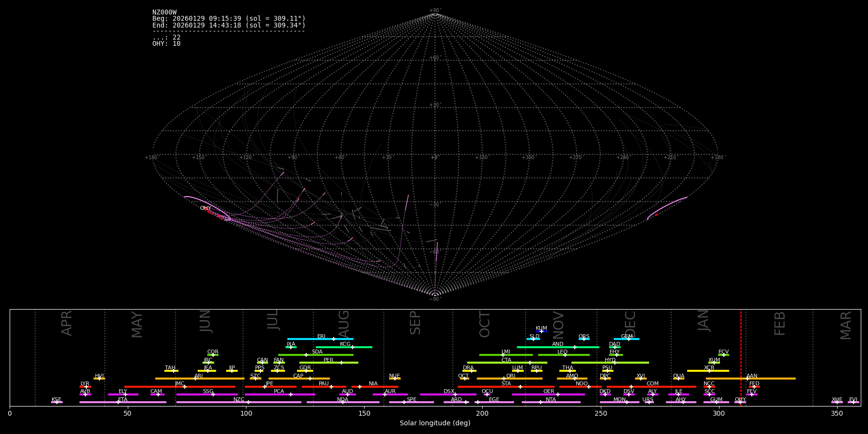This screenshot has width=868, height=434.
Task: Click the 'OHY: 10' count text
Action: tap(166, 44)
